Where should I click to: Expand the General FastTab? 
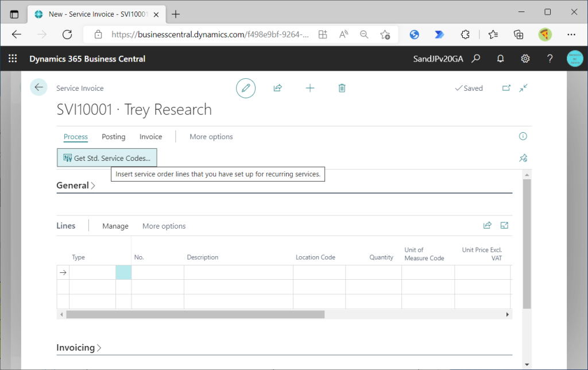(x=76, y=186)
